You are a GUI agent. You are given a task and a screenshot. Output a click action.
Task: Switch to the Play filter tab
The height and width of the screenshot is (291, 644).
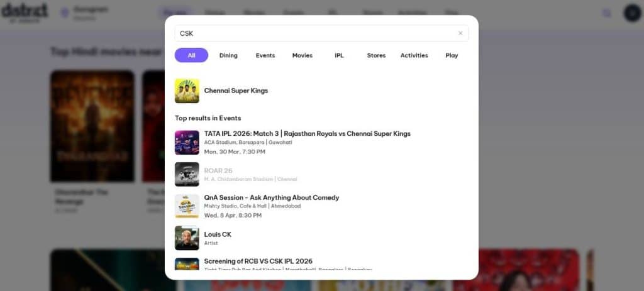click(x=452, y=55)
